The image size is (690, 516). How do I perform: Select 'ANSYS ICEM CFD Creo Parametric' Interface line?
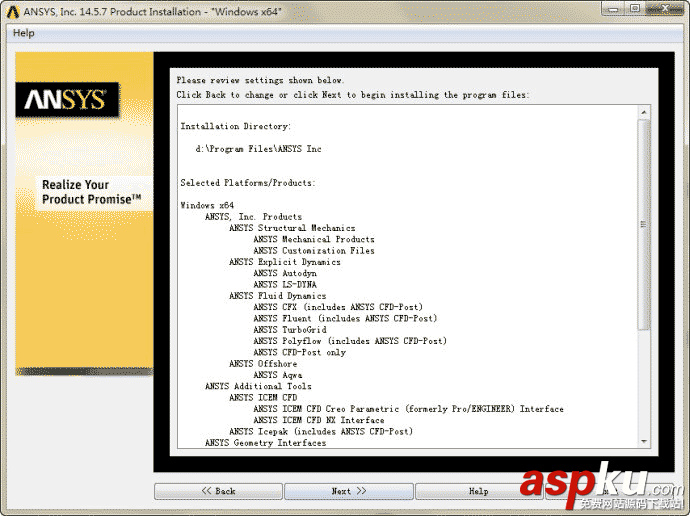[408, 409]
